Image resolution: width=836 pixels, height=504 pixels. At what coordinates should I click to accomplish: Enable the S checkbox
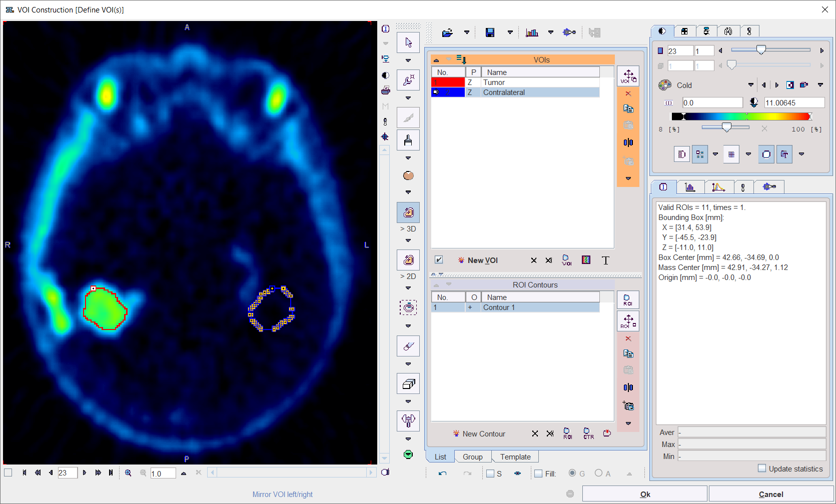[490, 473]
